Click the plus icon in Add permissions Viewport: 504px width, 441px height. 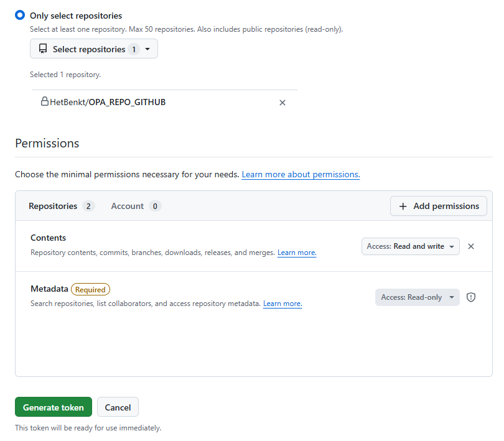click(x=403, y=207)
